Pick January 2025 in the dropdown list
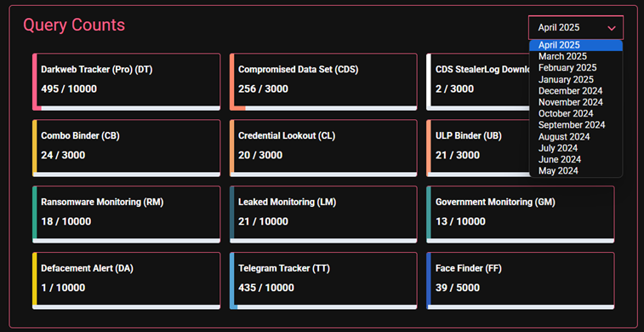 tap(576, 79)
